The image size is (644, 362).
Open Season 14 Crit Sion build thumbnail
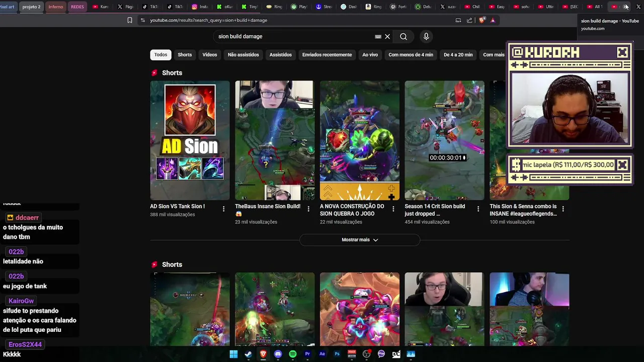click(445, 140)
